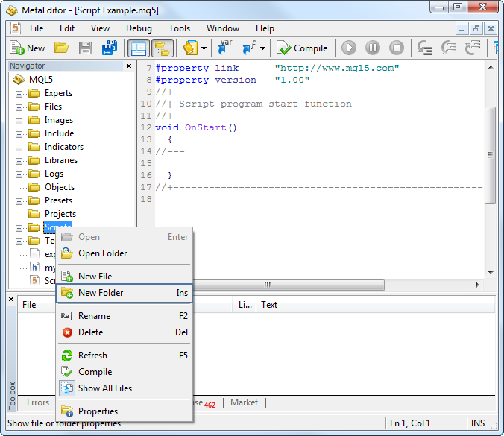The height and width of the screenshot is (436, 504).
Task: Select the Projects folder in Navigator
Action: click(60, 214)
